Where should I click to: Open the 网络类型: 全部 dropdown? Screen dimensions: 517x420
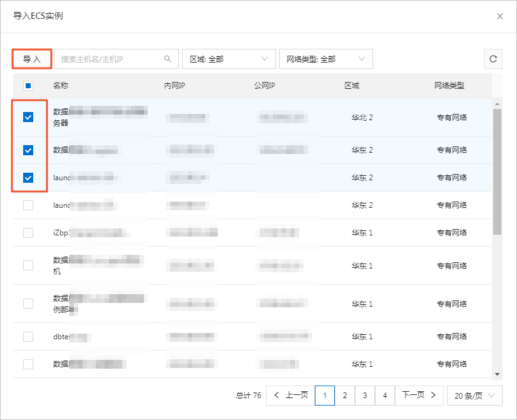click(325, 59)
